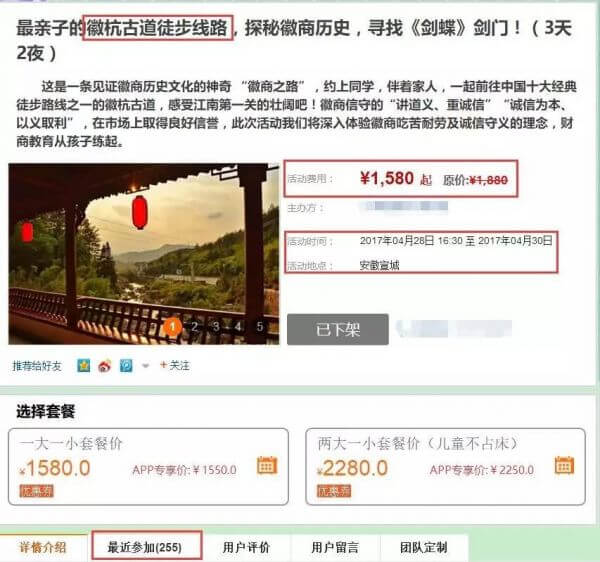Viewport: 600px width, 562px height.
Task: Click the +关注 follow link
Action: coord(174,366)
